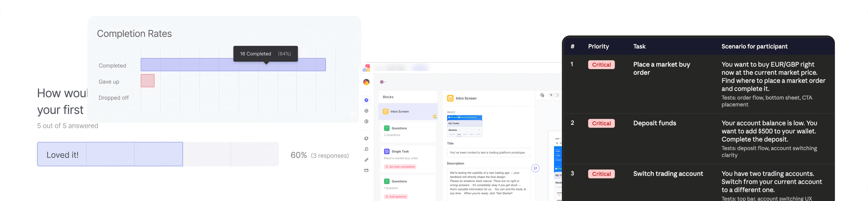Viewport: 868px width, 201px height.
Task: Click the Deposit funds task cell
Action: 655,123
